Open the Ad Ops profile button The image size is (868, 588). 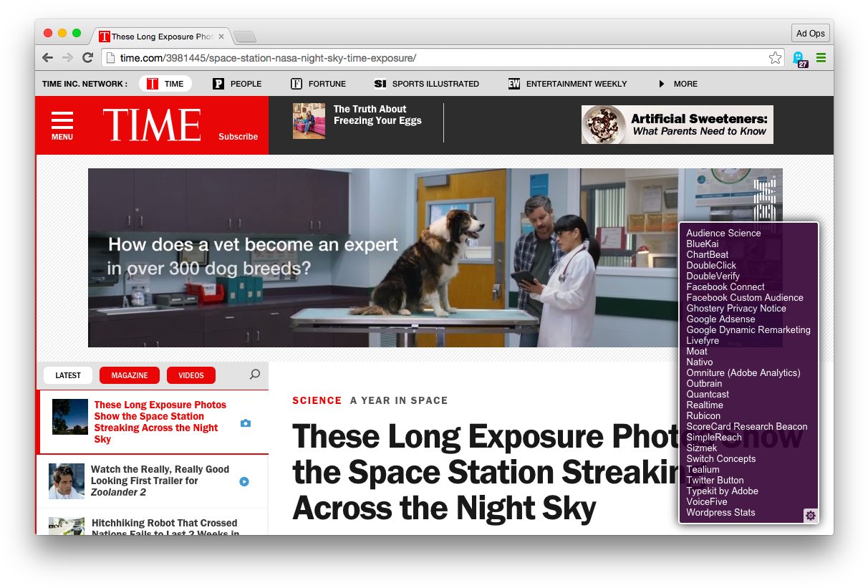click(811, 33)
